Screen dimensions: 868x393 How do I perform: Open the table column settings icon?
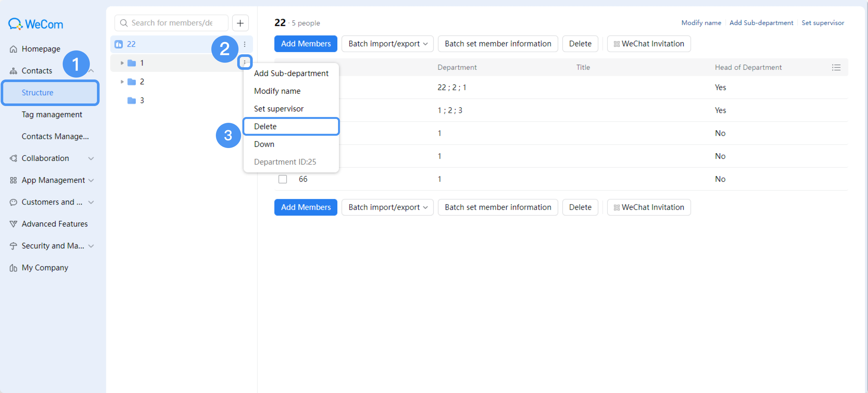(x=836, y=68)
